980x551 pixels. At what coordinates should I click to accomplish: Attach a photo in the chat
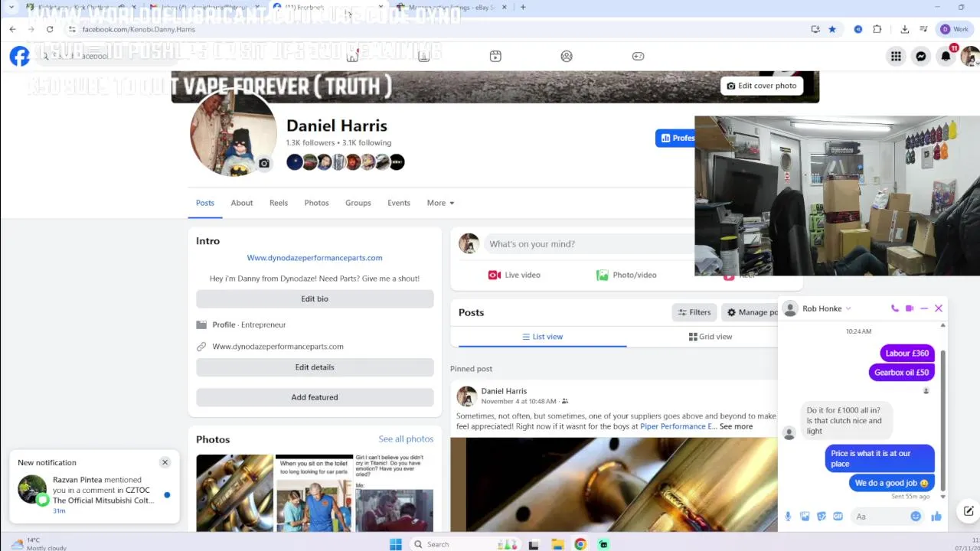pos(805,517)
